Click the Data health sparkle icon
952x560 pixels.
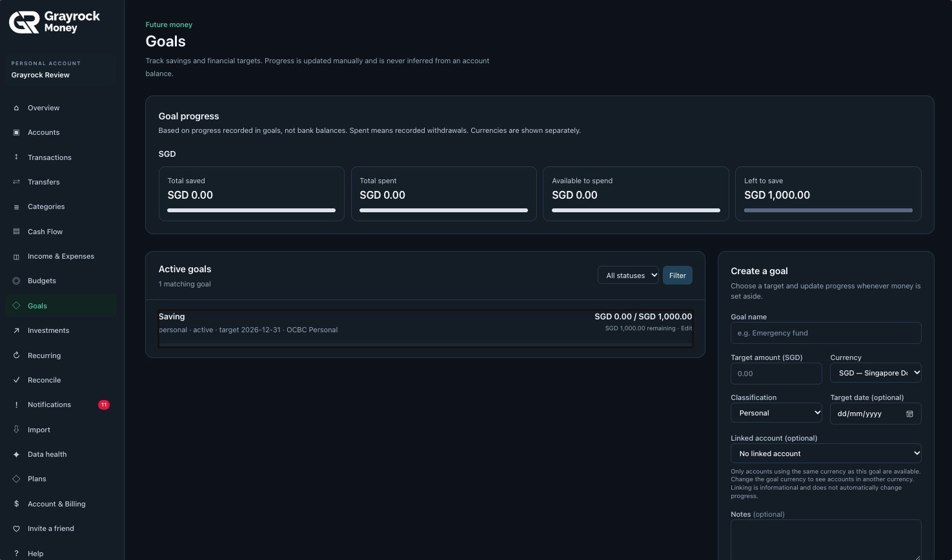[16, 454]
